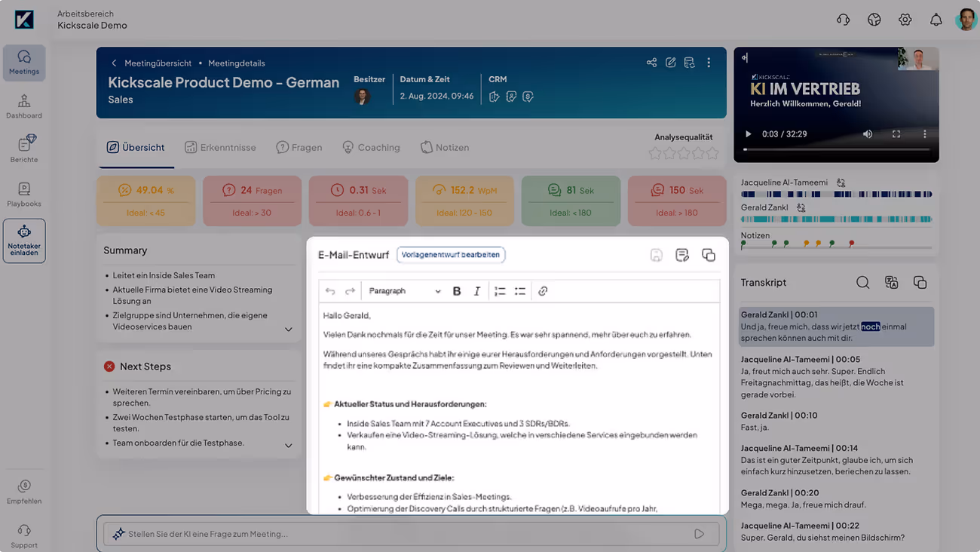Click the disabled save icon in E-Mail-Entwurf
Screen dimensions: 980x552
coord(657,255)
